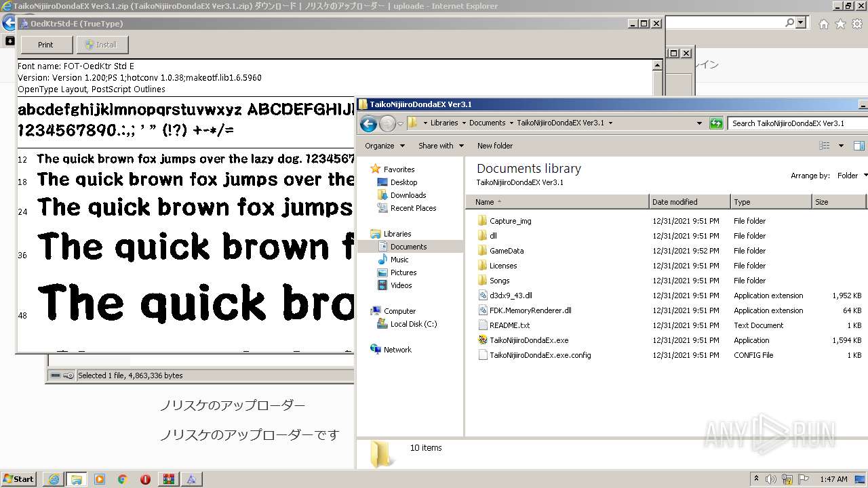Select the README.txt file icon
The image size is (868, 488).
coord(482,325)
